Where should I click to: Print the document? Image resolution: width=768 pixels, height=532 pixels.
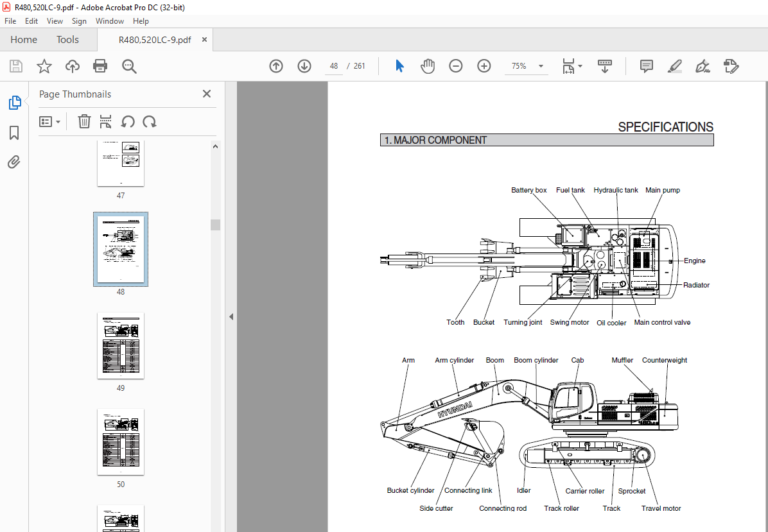click(100, 66)
